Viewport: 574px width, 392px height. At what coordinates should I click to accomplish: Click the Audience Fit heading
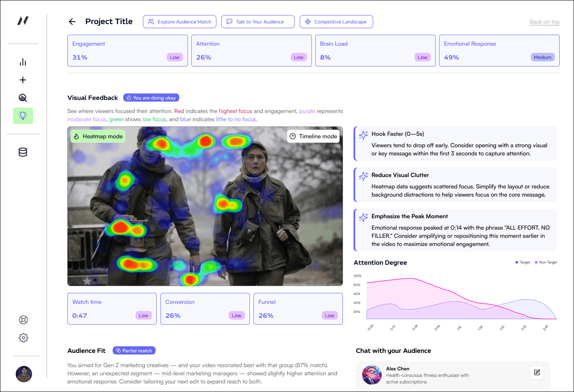point(87,351)
